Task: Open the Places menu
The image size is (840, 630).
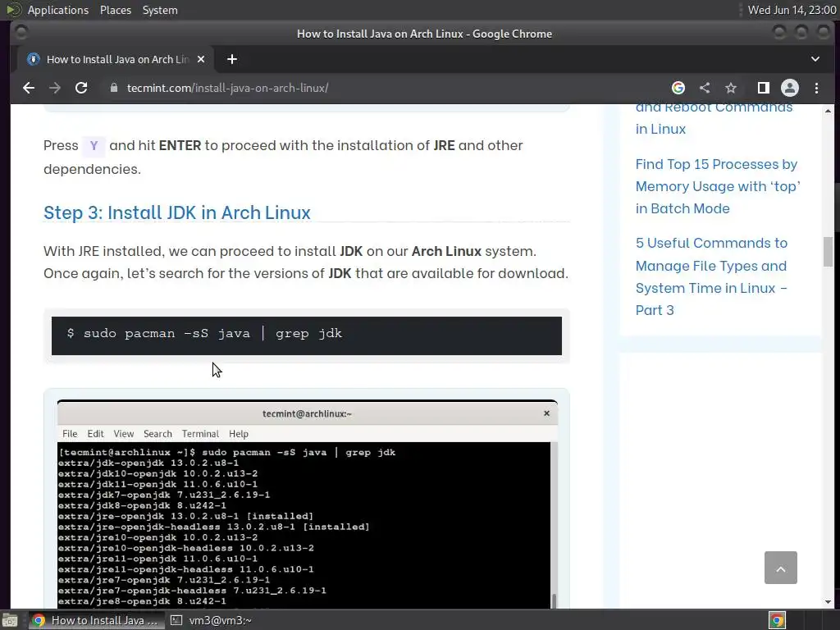Action: [116, 10]
